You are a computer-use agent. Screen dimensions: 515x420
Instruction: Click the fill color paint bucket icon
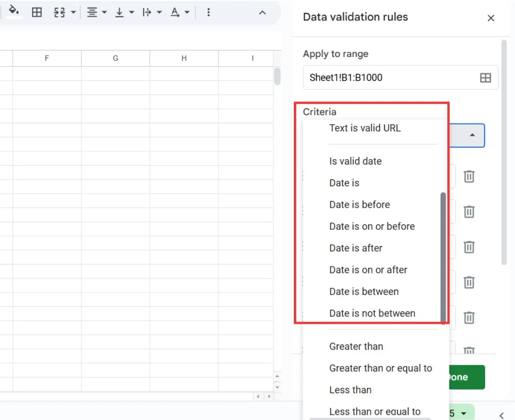click(x=14, y=11)
